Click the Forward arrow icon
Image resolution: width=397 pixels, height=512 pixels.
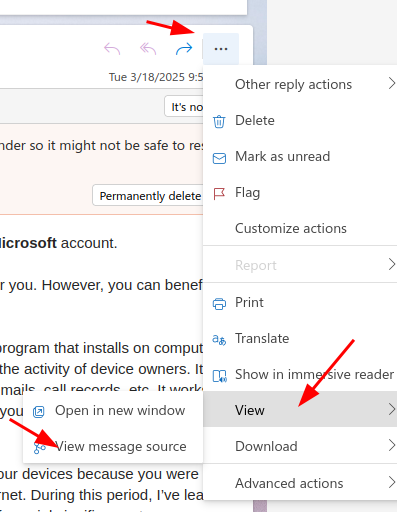[184, 49]
